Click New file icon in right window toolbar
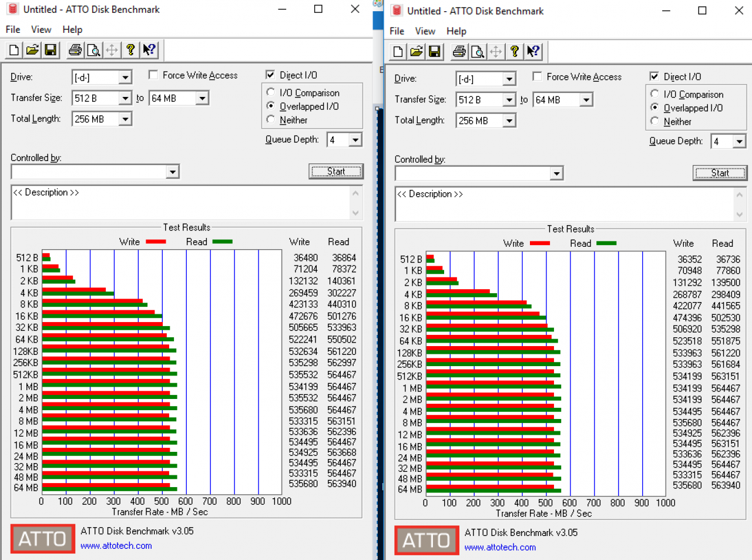 (x=398, y=52)
